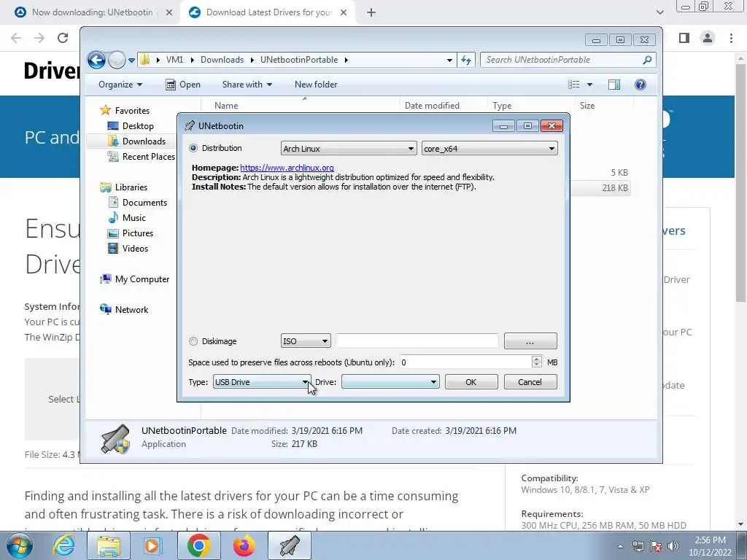Click New folder in Explorer toolbar
Screen dimensions: 747x560
pyautogui.click(x=316, y=85)
